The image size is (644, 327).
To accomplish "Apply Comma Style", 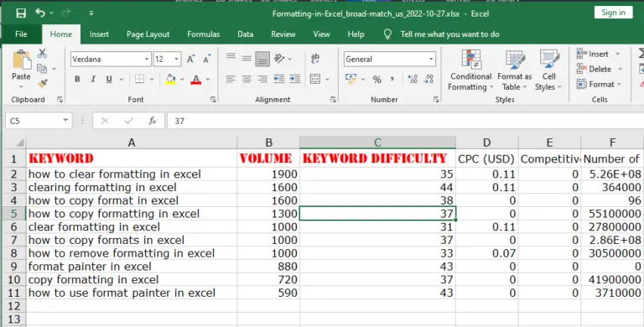I will click(x=392, y=79).
